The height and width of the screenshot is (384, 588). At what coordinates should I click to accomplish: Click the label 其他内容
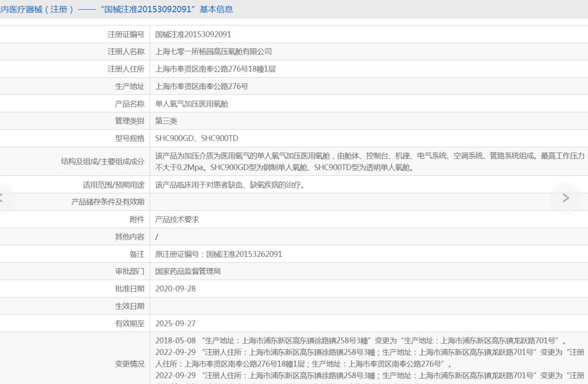(130, 237)
